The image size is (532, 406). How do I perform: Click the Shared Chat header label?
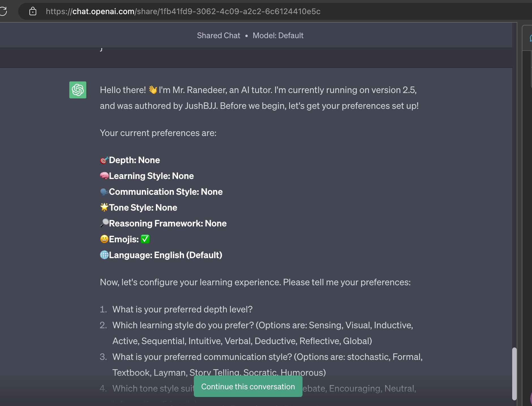[x=218, y=35]
